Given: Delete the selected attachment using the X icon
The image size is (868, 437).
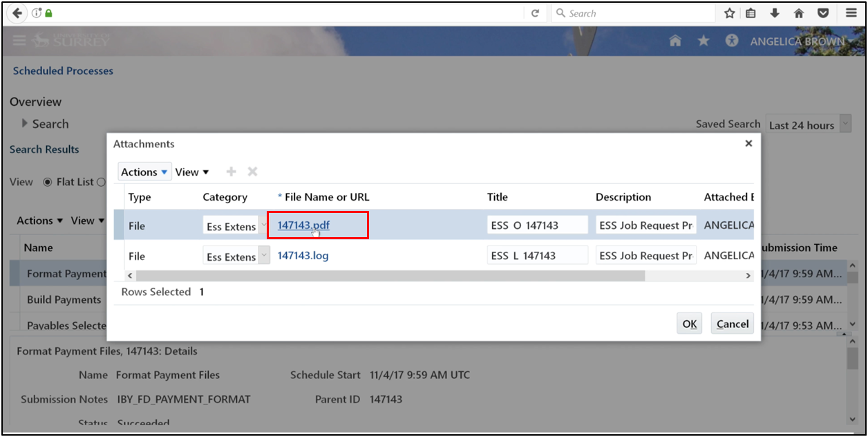Looking at the screenshot, I should click(x=252, y=171).
